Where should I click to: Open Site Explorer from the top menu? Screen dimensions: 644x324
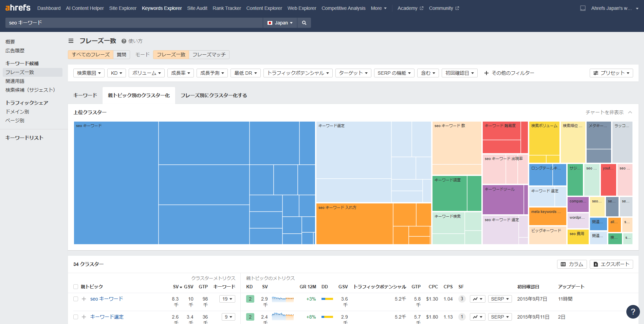pyautogui.click(x=123, y=8)
